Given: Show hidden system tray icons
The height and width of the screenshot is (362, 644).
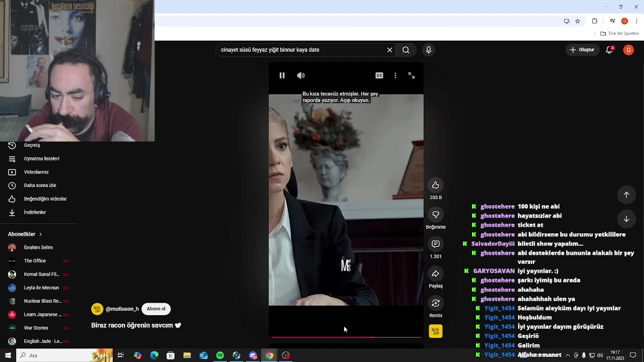Looking at the screenshot, I should pos(568,355).
